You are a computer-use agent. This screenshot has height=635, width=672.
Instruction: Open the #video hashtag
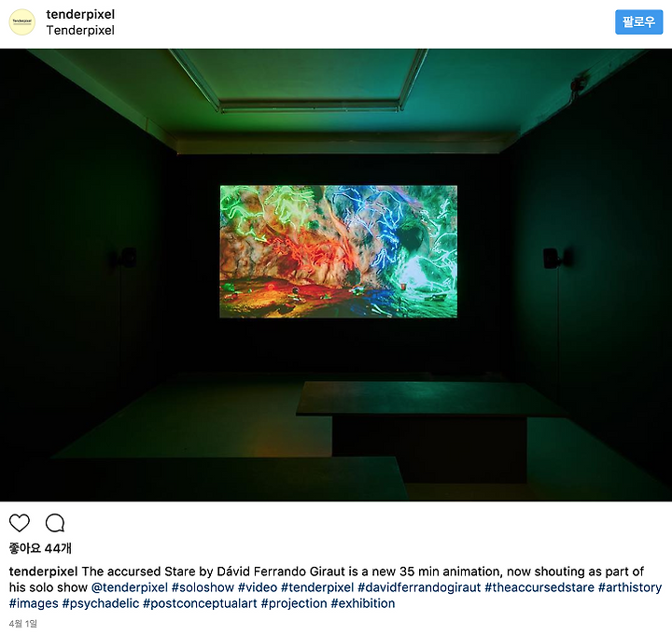pos(258,587)
